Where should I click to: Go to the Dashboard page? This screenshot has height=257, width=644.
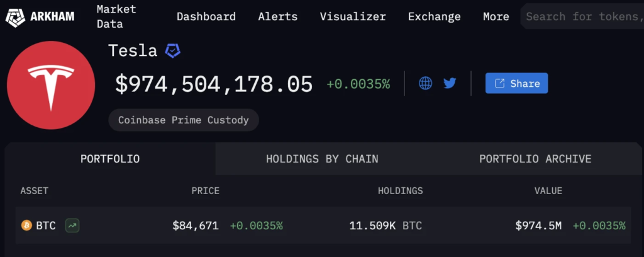206,17
